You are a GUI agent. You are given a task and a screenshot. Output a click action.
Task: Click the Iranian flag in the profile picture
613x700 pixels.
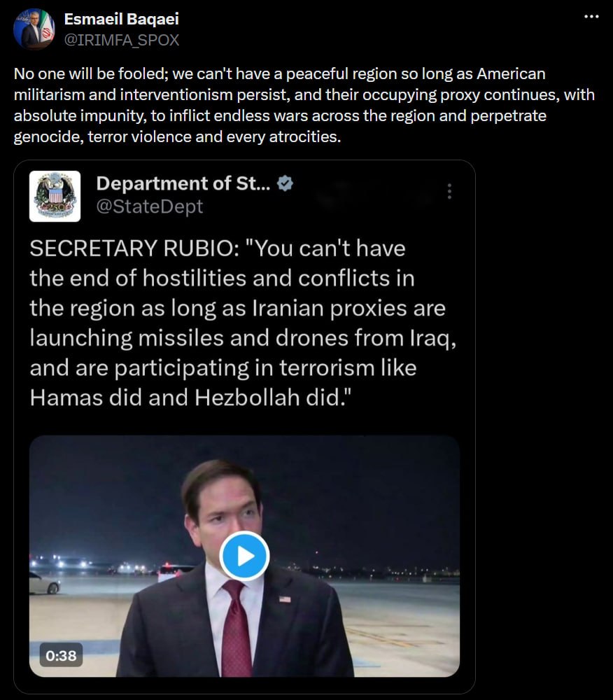pos(48,29)
